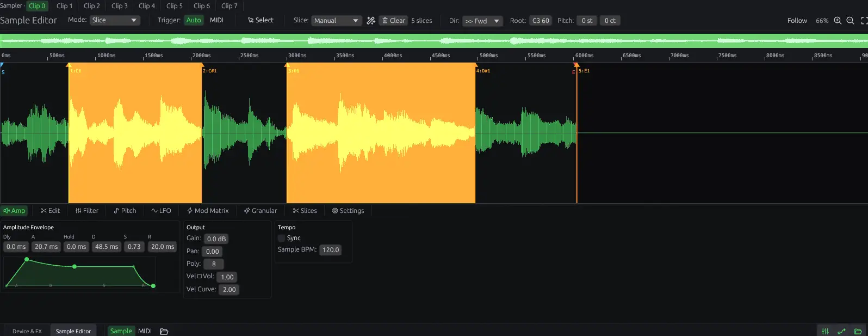
Task: Clear all slices with Clear button
Action: pyautogui.click(x=394, y=21)
